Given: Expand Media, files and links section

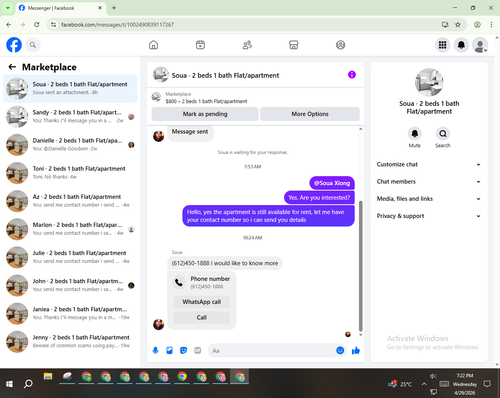Looking at the screenshot, I should tap(429, 199).
